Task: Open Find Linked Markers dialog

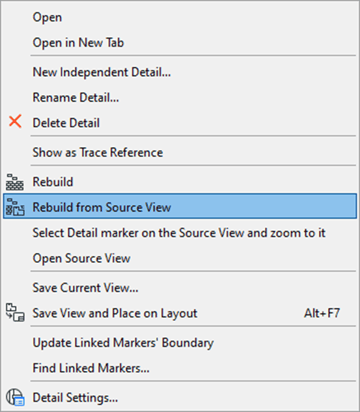Action: (x=180, y=368)
